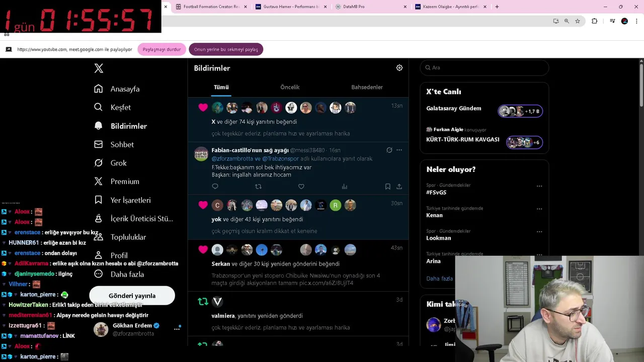Image resolution: width=644 pixels, height=362 pixels.
Task: Open more options on Fabian-castillo reply
Action: 399,150
